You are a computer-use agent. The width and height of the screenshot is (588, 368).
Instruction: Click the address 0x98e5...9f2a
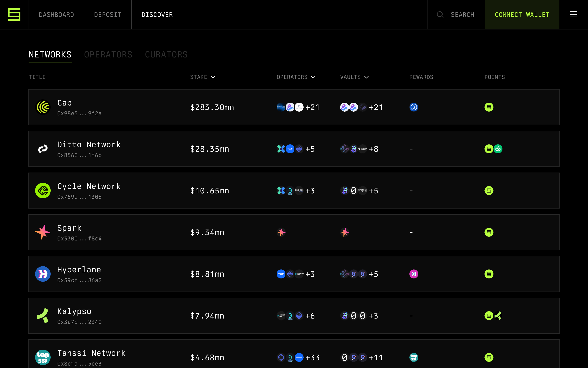point(79,113)
